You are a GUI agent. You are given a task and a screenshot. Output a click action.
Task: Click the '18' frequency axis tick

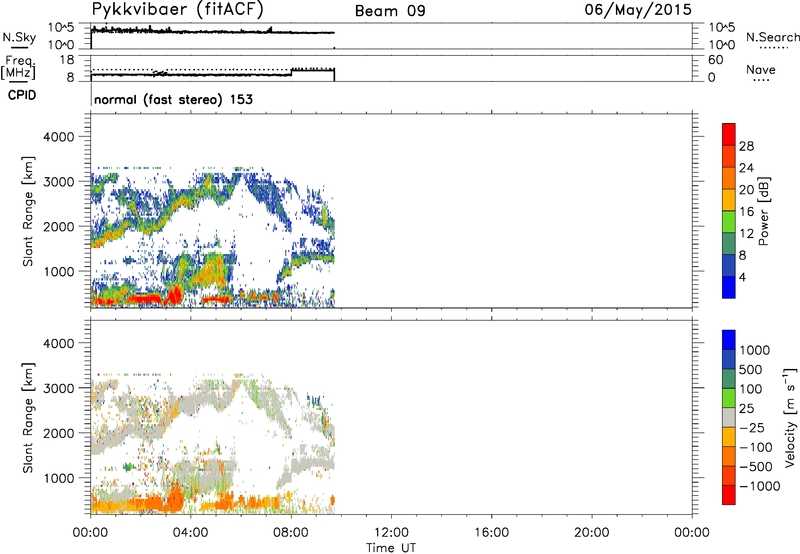tap(67, 60)
